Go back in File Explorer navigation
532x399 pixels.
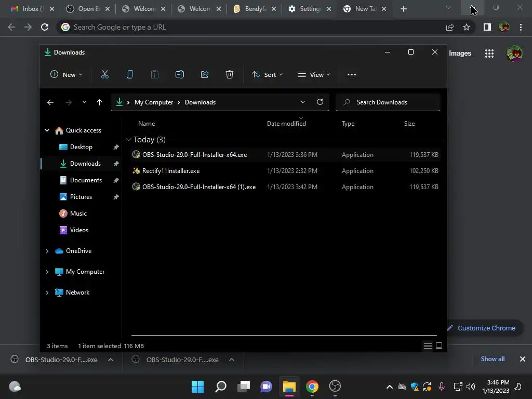pos(50,102)
